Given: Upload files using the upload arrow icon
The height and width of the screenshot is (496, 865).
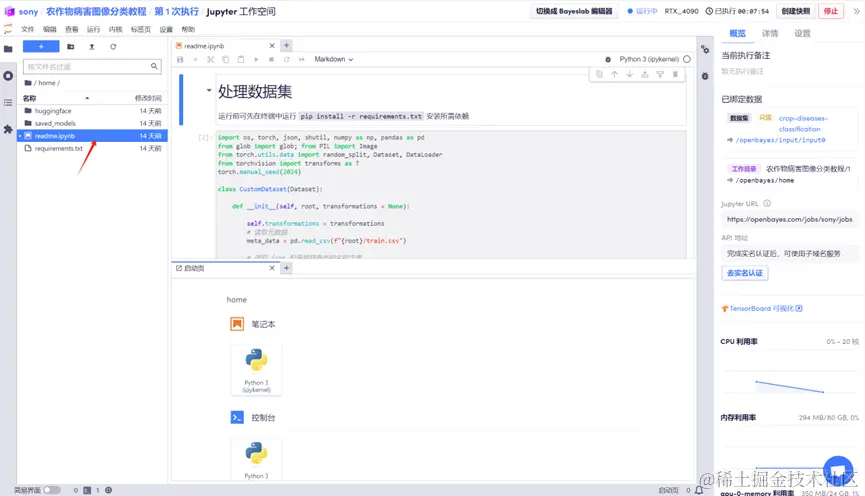Looking at the screenshot, I should (x=92, y=47).
